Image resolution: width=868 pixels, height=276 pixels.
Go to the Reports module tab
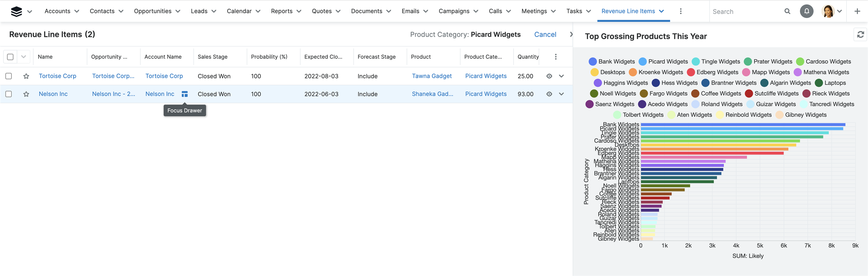coord(281,11)
